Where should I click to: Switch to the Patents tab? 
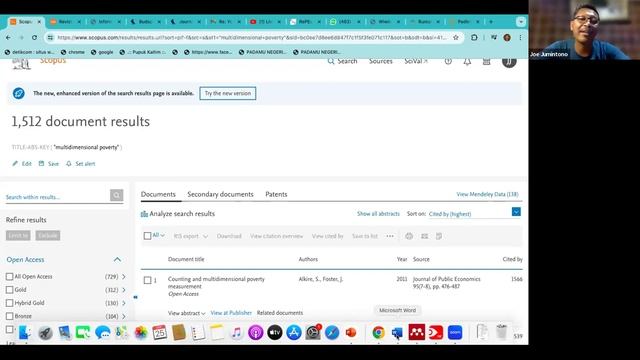276,194
